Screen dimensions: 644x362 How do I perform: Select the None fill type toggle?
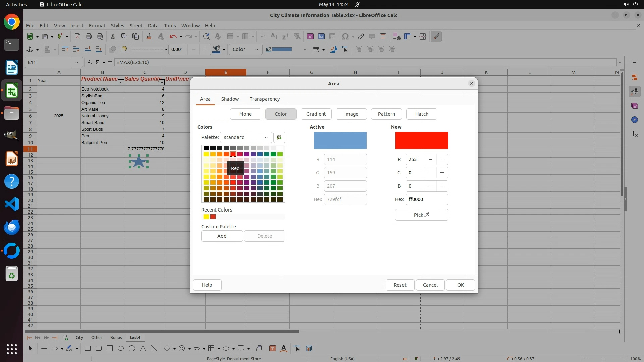[245, 114]
